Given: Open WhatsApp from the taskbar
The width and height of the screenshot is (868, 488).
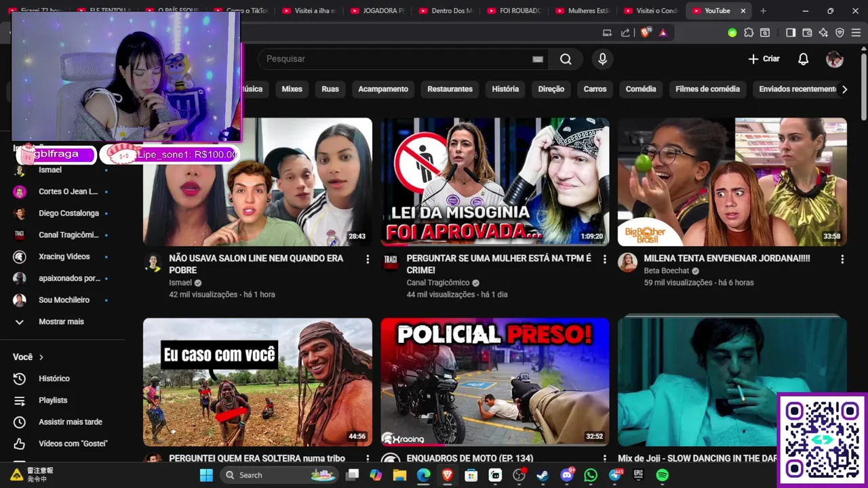Looking at the screenshot, I should coord(591,475).
